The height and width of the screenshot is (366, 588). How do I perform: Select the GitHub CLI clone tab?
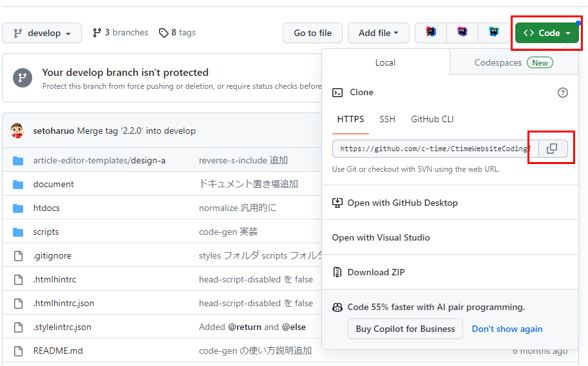click(432, 119)
